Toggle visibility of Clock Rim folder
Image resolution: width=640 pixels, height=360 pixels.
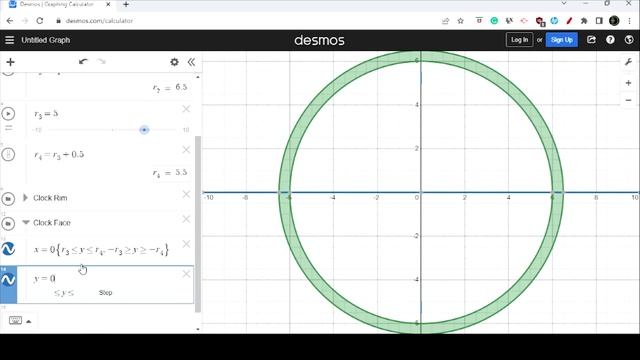(8, 199)
